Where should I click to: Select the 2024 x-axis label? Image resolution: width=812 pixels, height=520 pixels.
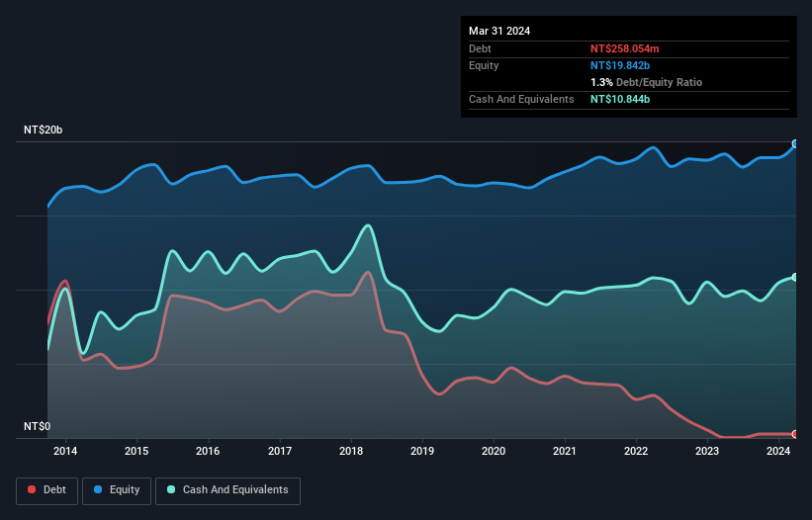pyautogui.click(x=778, y=451)
